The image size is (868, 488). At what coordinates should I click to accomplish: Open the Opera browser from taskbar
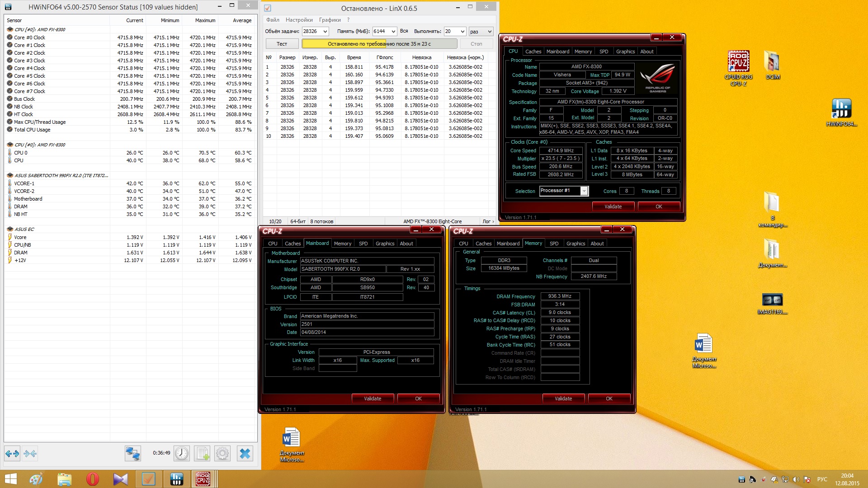point(92,479)
